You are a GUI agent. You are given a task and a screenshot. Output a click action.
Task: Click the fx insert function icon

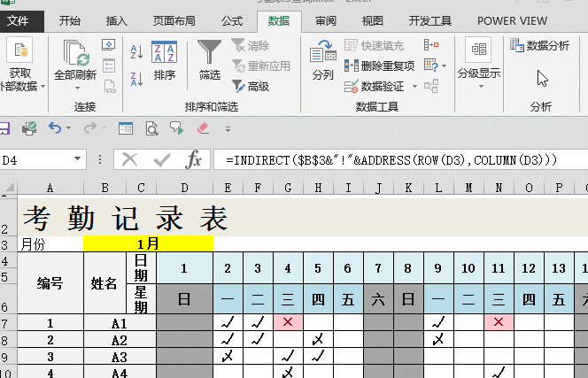[193, 159]
